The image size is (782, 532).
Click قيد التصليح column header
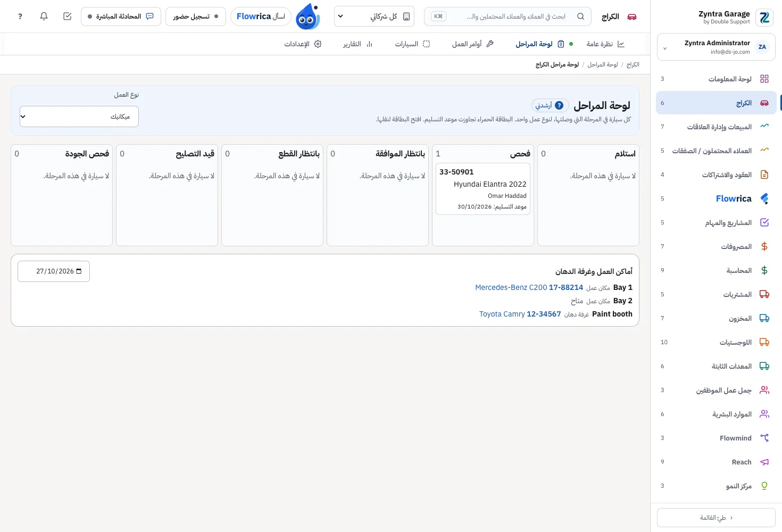[x=195, y=154]
